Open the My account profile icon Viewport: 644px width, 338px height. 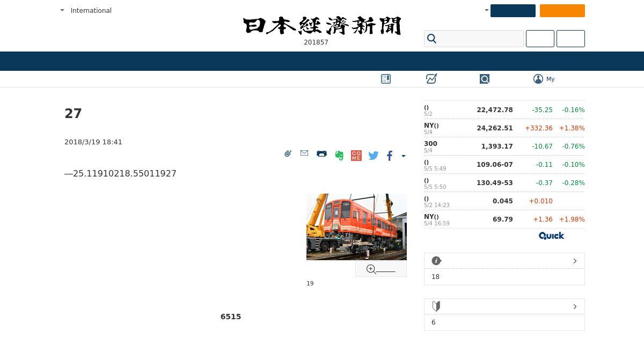coord(538,79)
